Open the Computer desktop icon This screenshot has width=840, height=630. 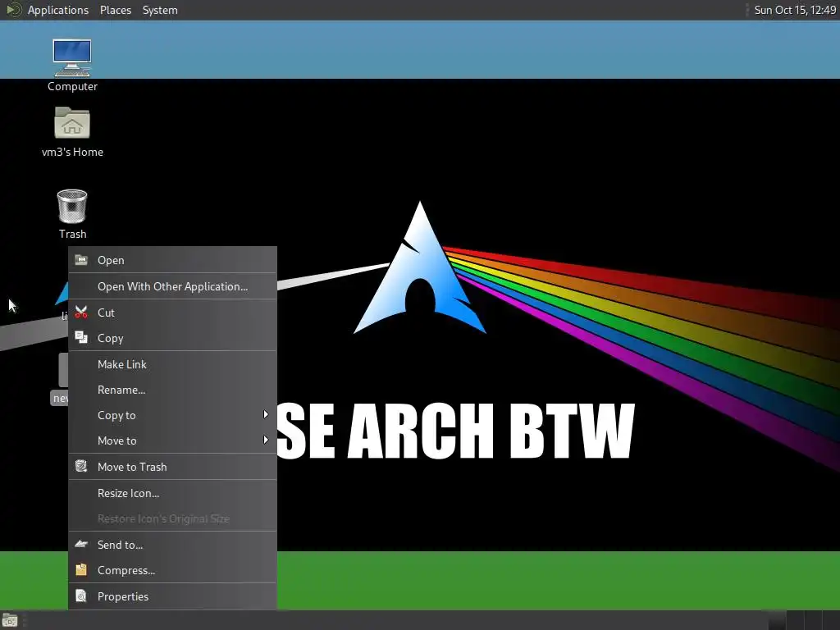[x=72, y=58]
